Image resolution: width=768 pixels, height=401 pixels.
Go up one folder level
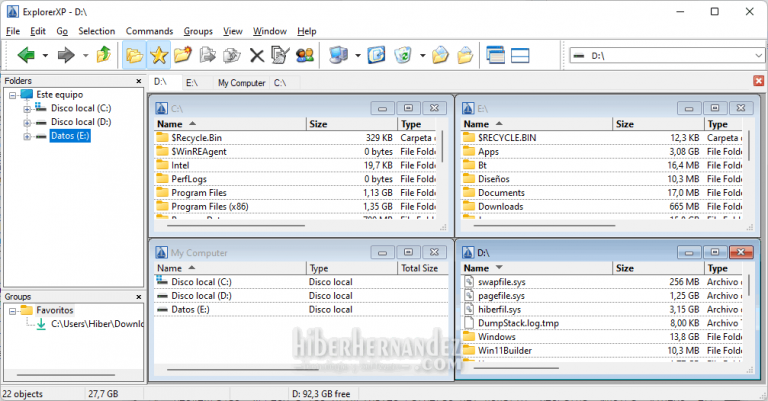point(103,55)
